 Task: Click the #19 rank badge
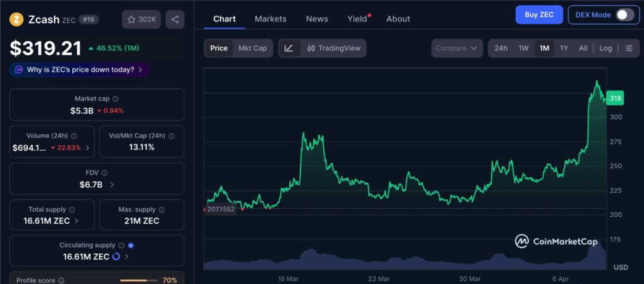point(88,19)
